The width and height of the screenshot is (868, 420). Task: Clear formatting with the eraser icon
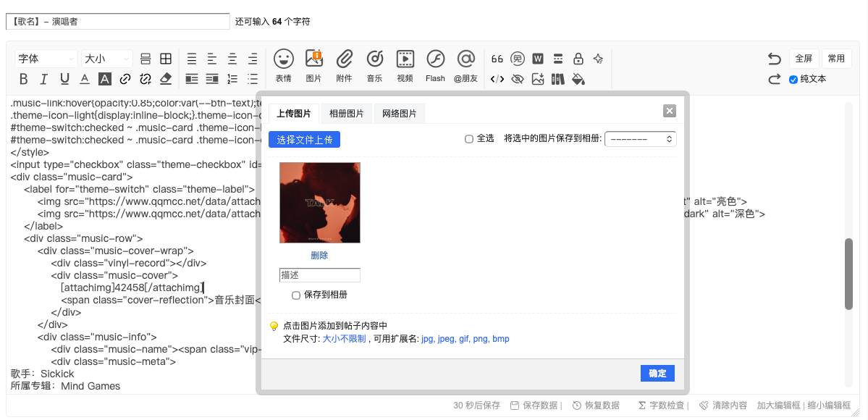(x=166, y=79)
